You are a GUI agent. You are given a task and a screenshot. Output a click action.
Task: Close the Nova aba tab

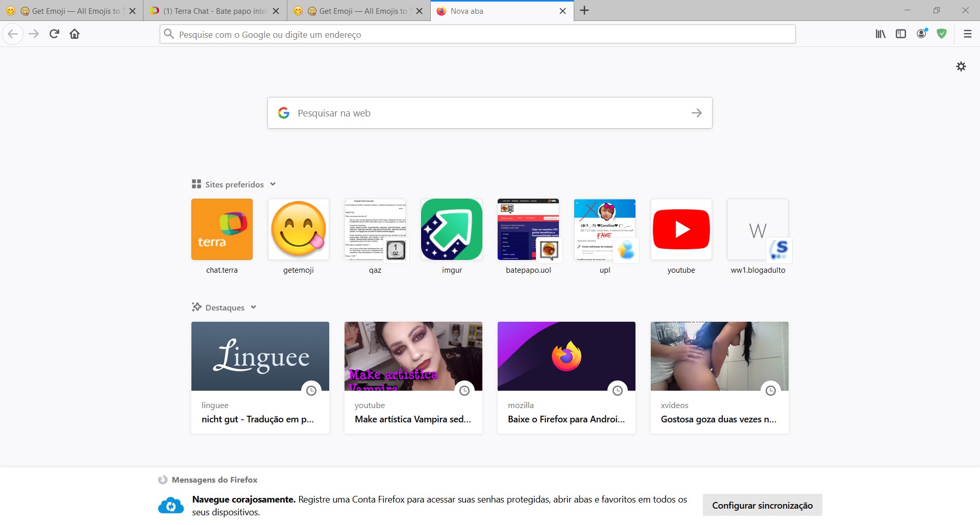click(562, 11)
